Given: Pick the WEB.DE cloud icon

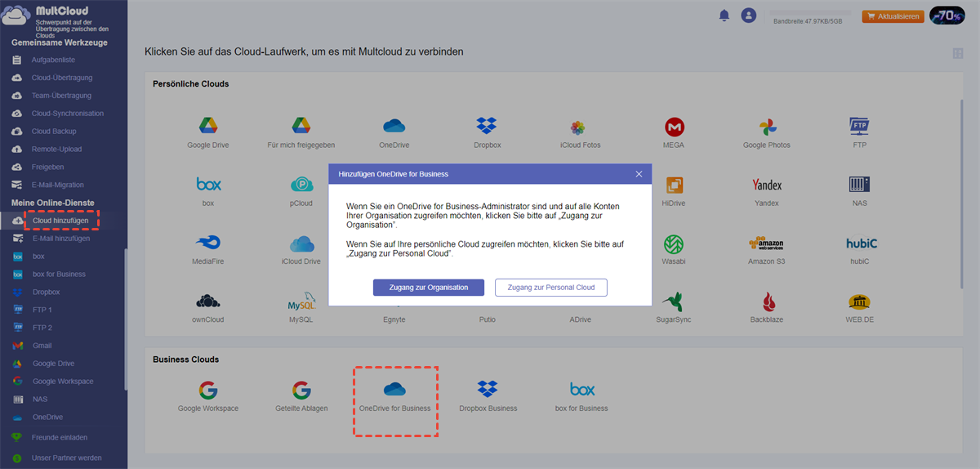Looking at the screenshot, I should (x=859, y=307).
